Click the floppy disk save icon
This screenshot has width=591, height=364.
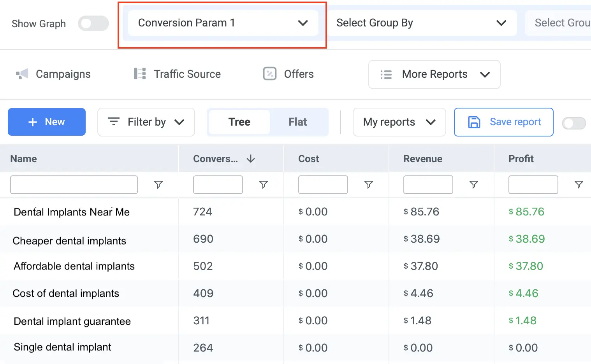pos(474,122)
